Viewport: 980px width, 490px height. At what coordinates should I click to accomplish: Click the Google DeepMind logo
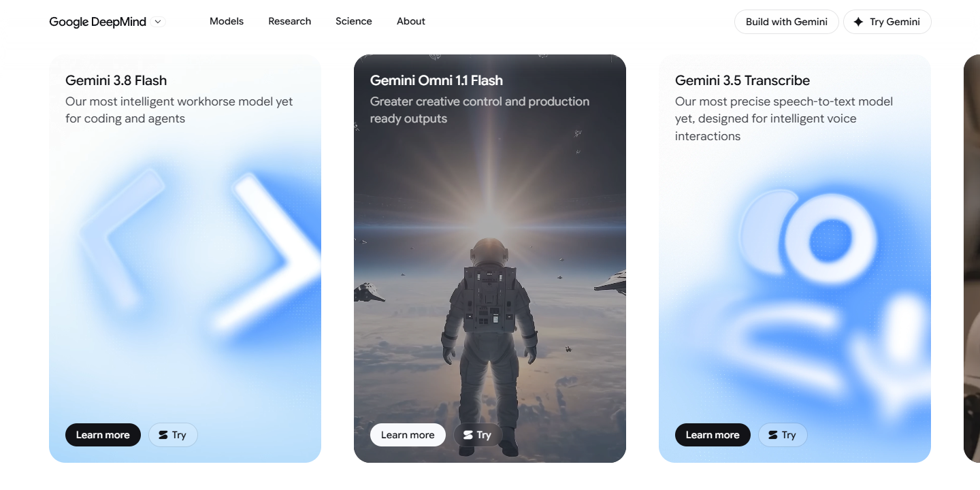tap(97, 22)
